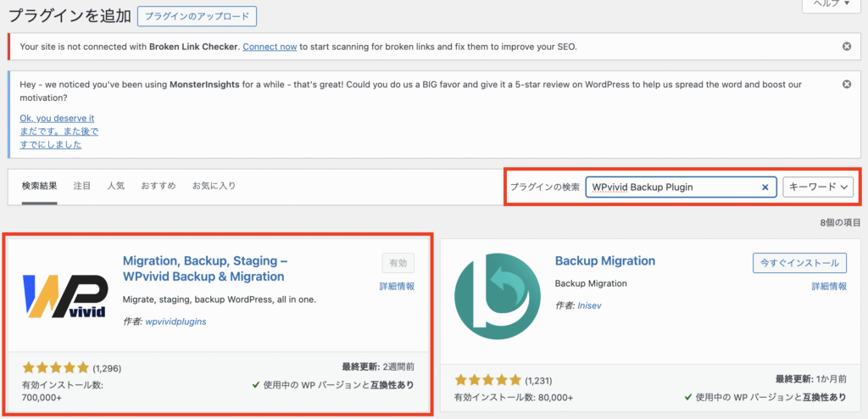868x419 pixels.
Task: Select the 8個の項目 result count text
Action: point(840,223)
